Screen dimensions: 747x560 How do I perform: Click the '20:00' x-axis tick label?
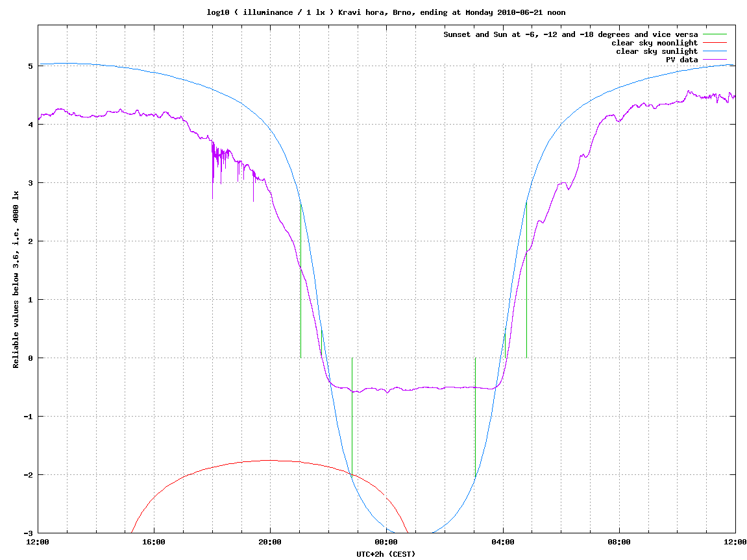coord(270,542)
